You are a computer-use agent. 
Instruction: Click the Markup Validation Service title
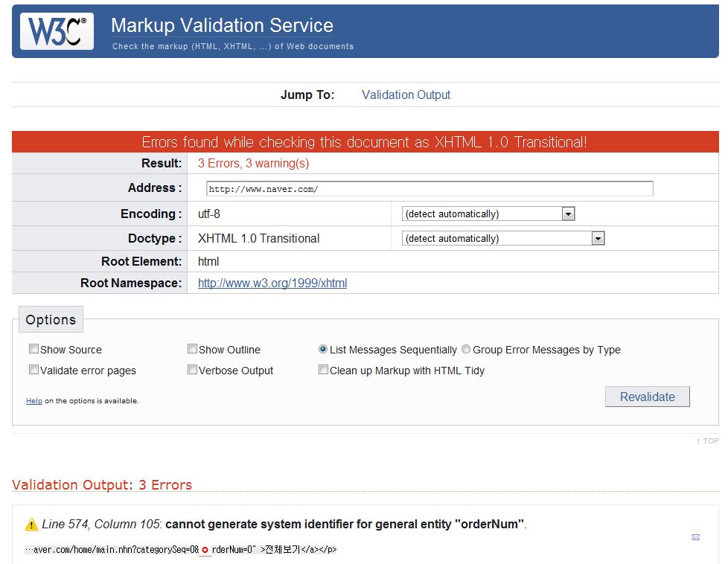pyautogui.click(x=222, y=25)
